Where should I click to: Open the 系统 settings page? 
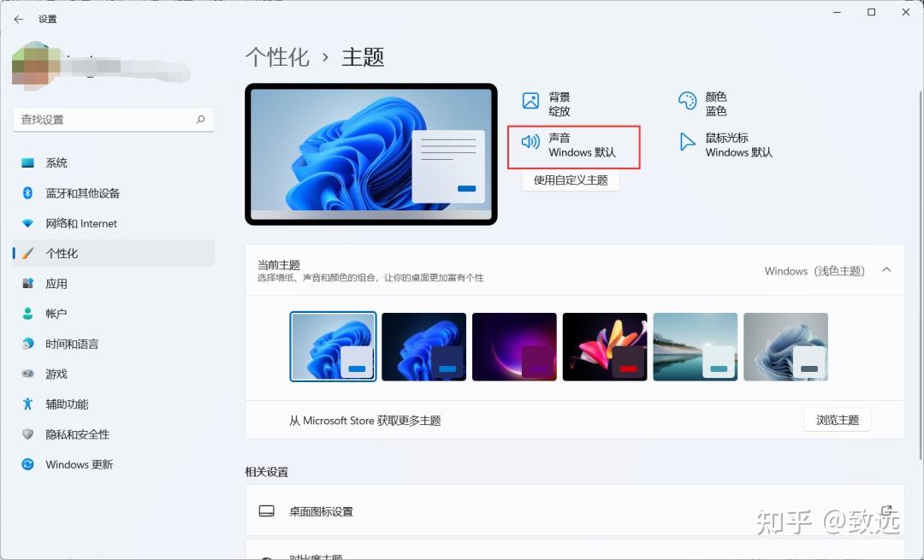coord(113,163)
